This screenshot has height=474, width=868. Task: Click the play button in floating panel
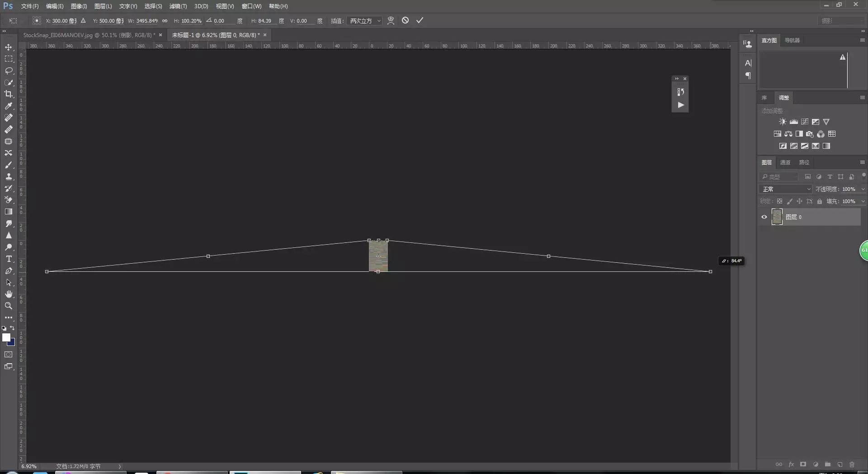680,105
